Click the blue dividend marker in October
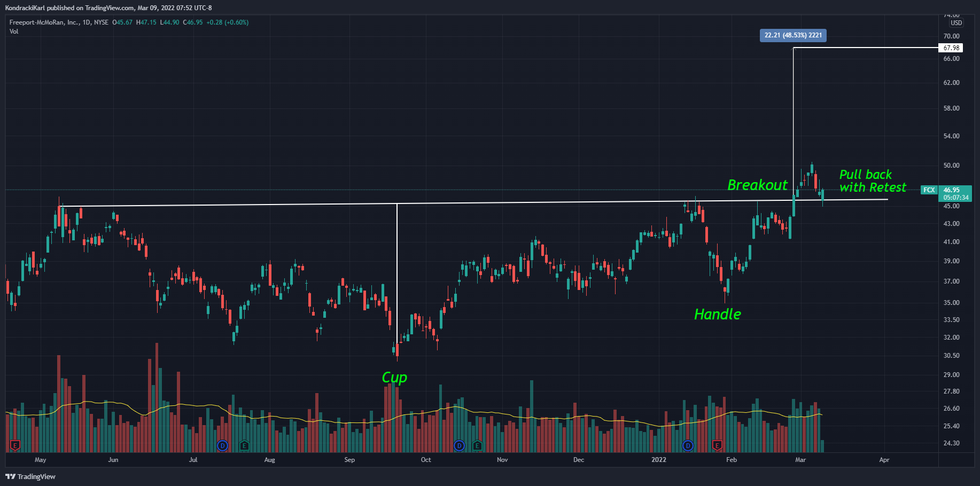This screenshot has width=980, height=486. pos(458,445)
